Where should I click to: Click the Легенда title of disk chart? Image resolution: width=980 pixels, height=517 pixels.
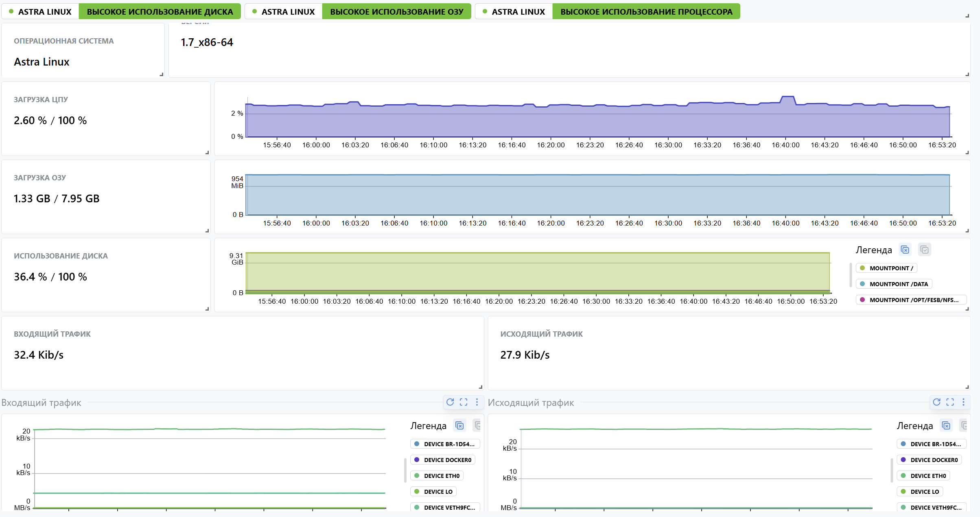[x=873, y=250]
